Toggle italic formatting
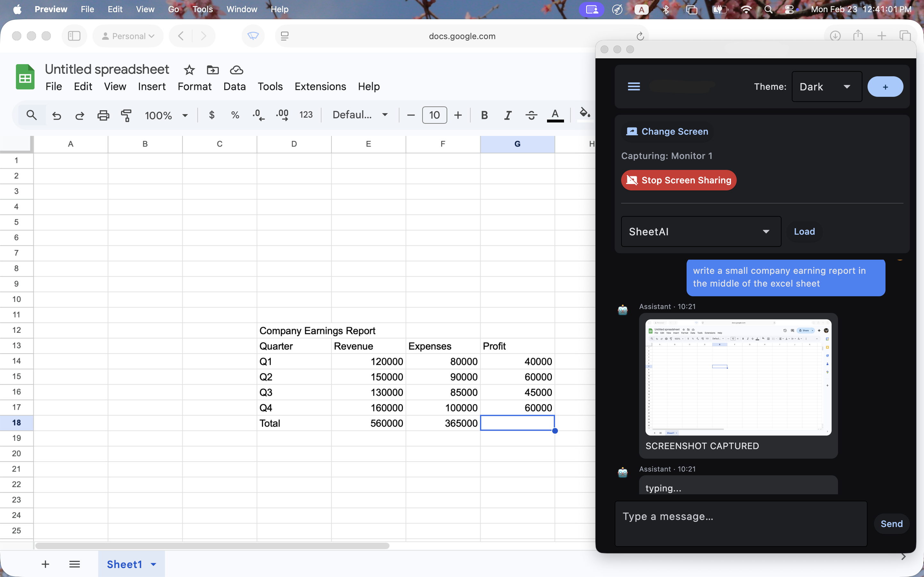This screenshot has height=577, width=924. coord(508,115)
